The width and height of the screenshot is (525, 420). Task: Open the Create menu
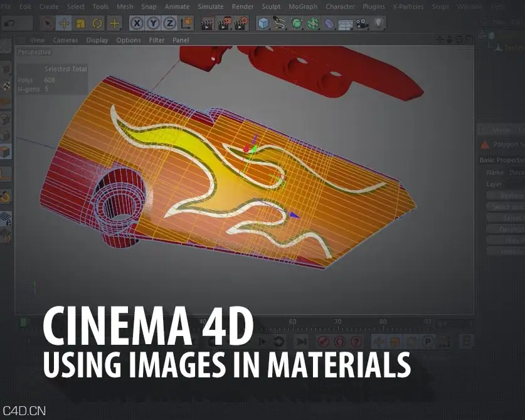(49, 6)
